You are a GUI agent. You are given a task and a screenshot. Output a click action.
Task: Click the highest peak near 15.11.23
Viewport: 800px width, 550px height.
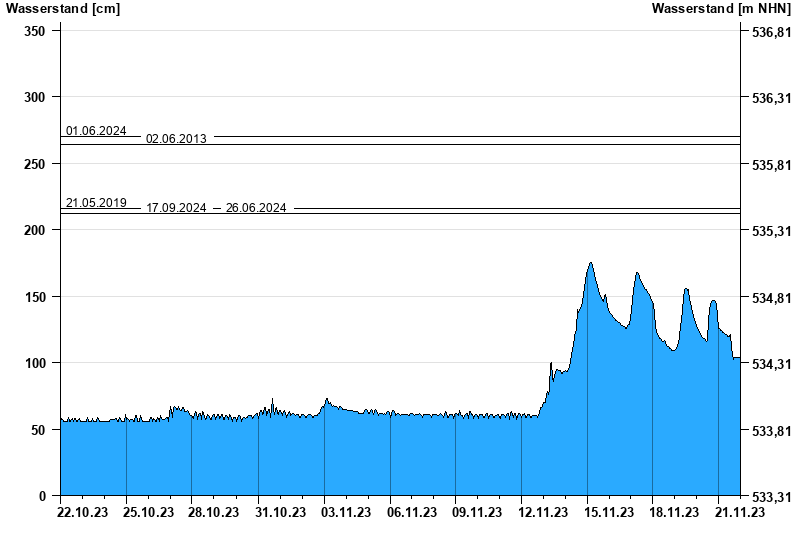[591, 263]
